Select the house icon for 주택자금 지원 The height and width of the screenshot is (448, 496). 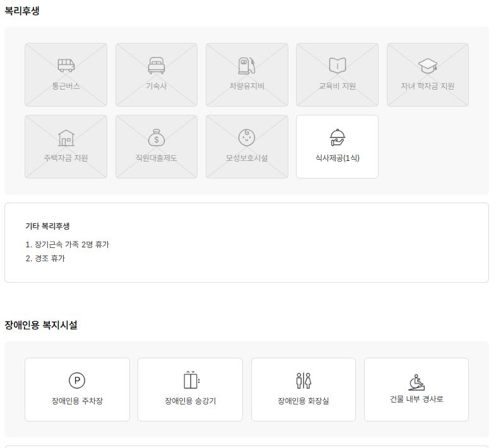(x=66, y=138)
